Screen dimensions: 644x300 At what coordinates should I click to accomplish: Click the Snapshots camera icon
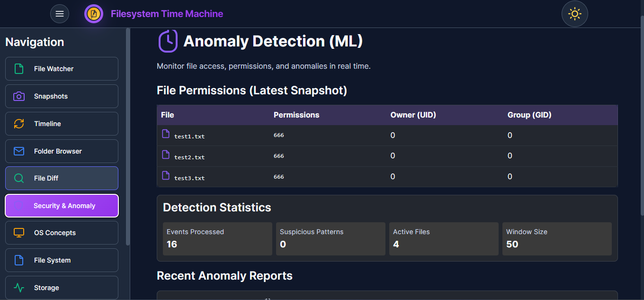[x=19, y=96]
